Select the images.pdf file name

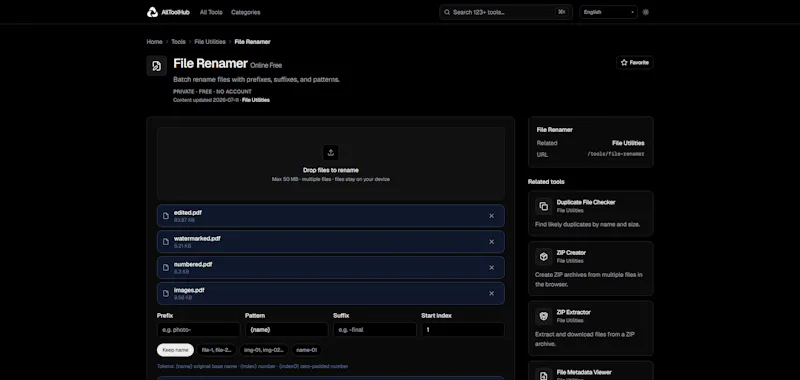tap(189, 290)
